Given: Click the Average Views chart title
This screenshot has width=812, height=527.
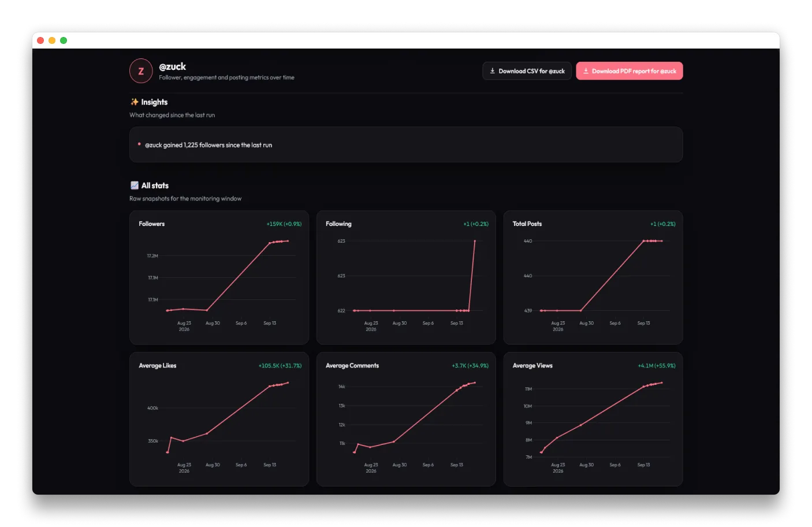Looking at the screenshot, I should pos(532,365).
